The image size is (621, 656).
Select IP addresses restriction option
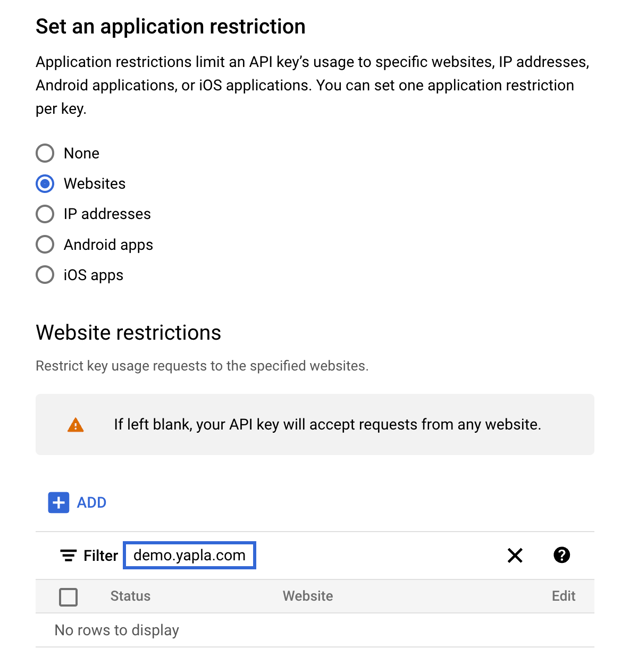coord(45,214)
